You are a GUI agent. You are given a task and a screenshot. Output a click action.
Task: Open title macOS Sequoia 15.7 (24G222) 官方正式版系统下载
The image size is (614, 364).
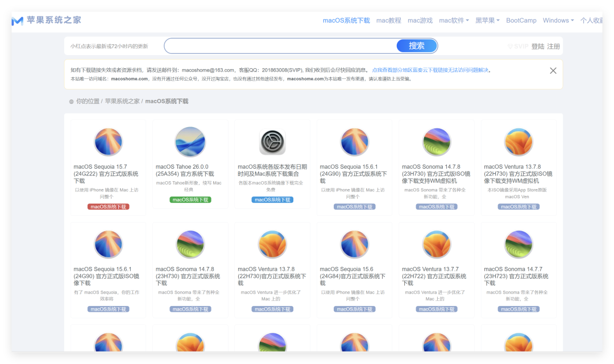coord(106,174)
